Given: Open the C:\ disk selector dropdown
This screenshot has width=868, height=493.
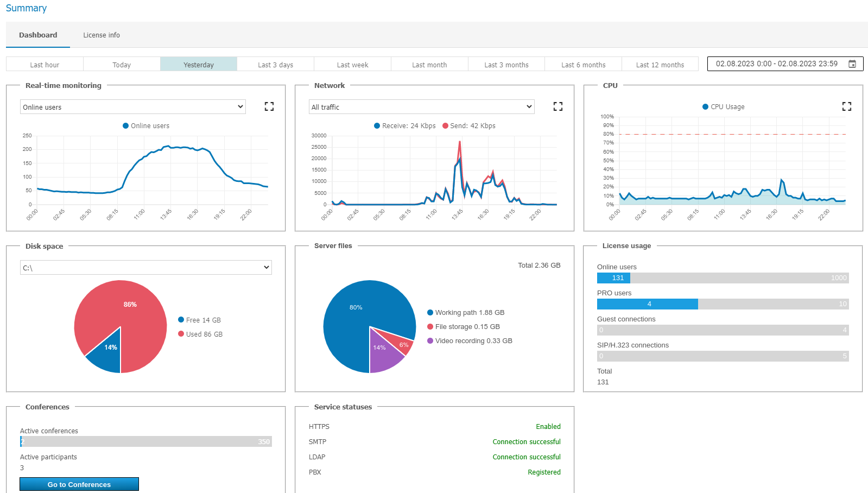Looking at the screenshot, I should [x=146, y=268].
